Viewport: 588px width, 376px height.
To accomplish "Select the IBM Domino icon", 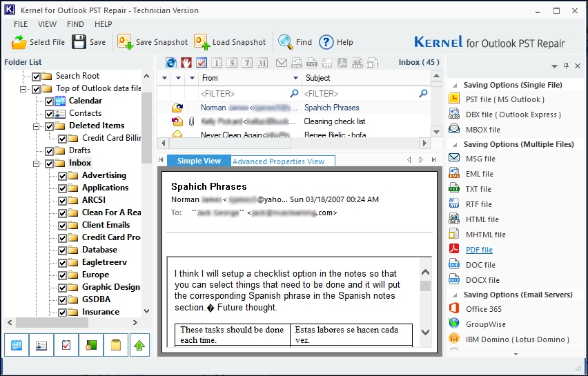I will click(454, 339).
